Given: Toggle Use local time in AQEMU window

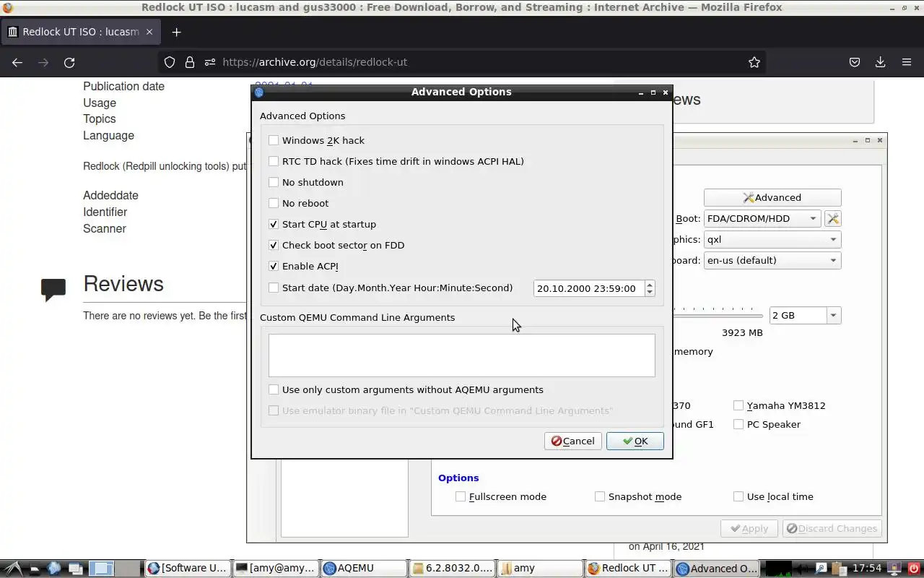Looking at the screenshot, I should [x=738, y=496].
